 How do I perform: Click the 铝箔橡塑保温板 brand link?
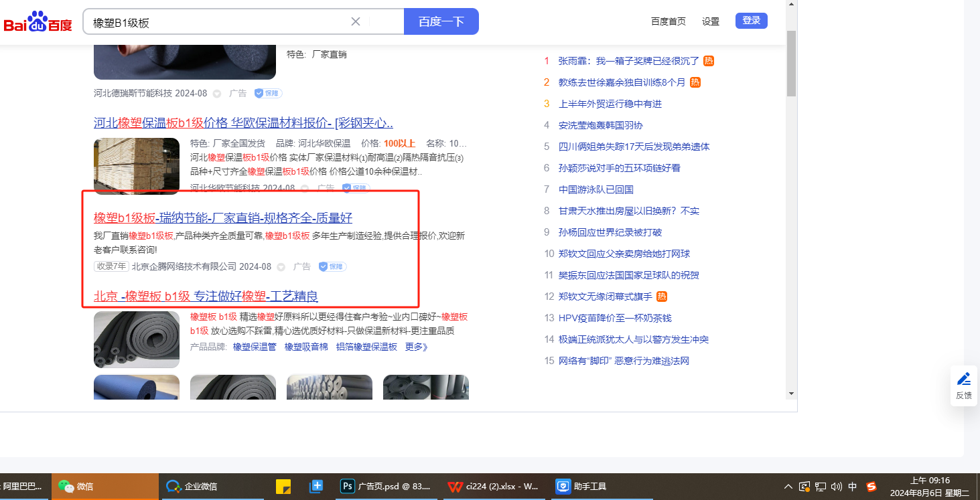(x=366, y=347)
